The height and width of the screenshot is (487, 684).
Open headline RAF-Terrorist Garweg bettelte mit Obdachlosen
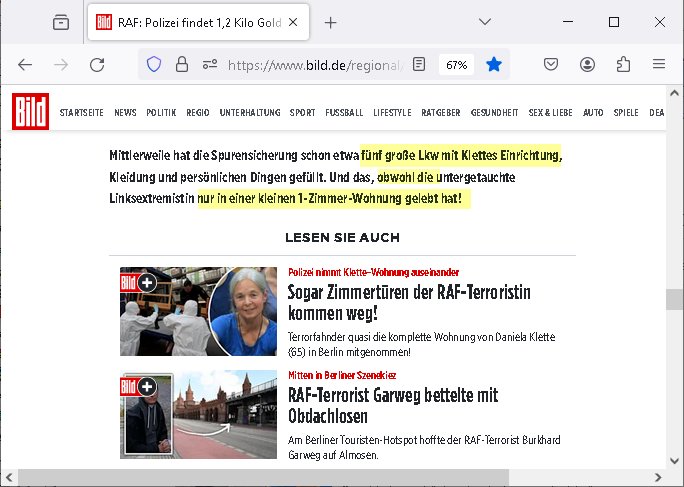[x=393, y=405]
